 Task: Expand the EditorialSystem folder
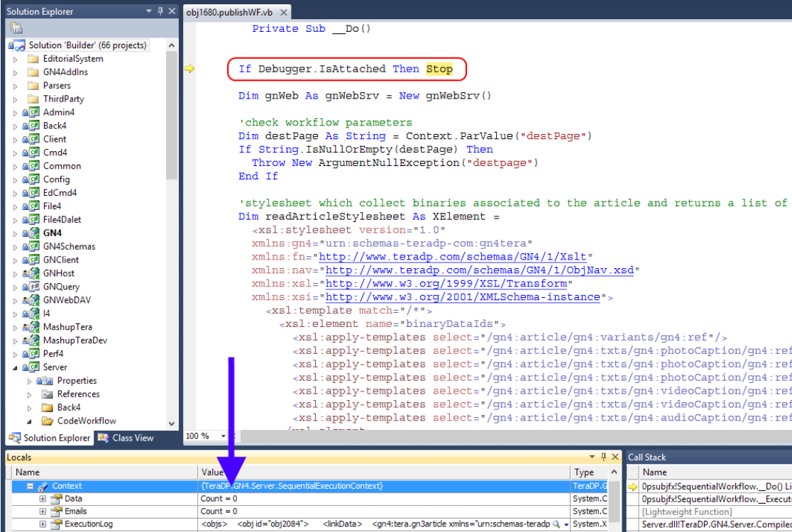point(15,59)
